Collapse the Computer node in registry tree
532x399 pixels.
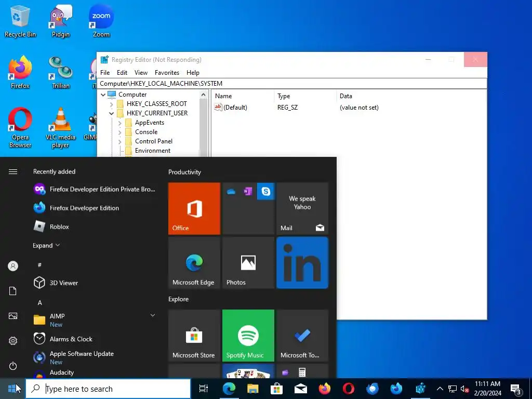click(x=103, y=95)
